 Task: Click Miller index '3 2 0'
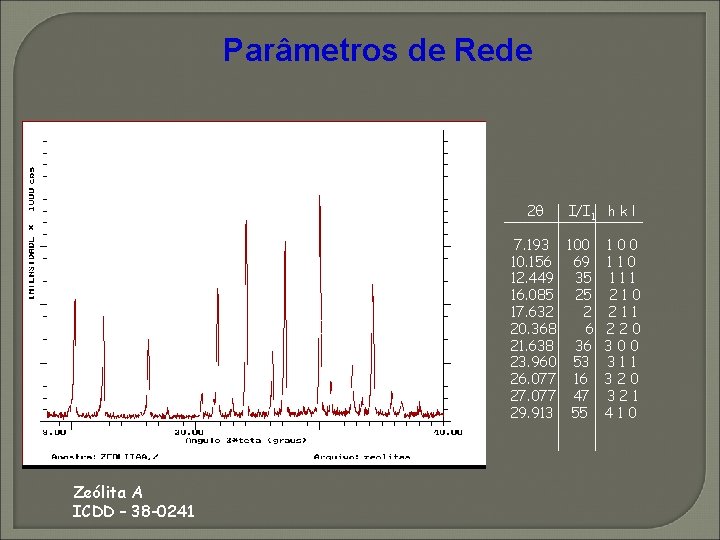pos(621,379)
